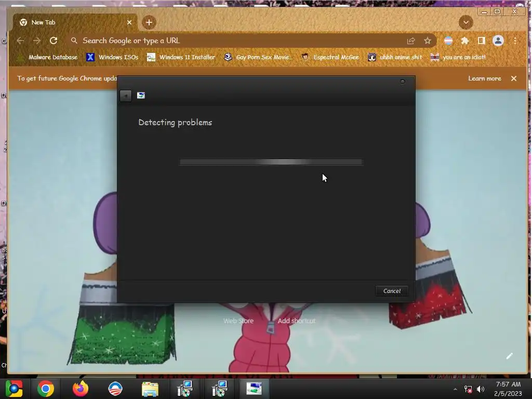Click Learn more in Chrome update banner

tap(485, 78)
